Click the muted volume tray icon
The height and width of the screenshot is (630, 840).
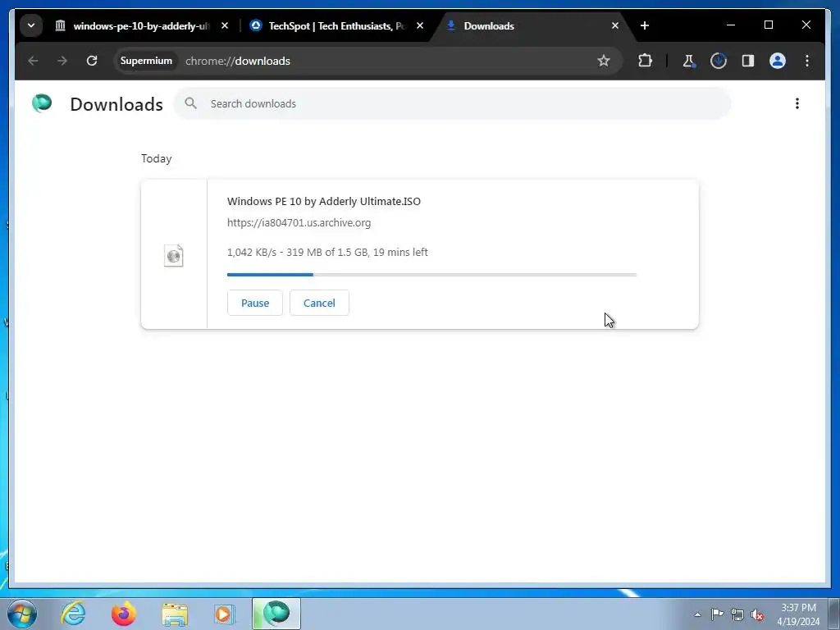click(x=757, y=614)
